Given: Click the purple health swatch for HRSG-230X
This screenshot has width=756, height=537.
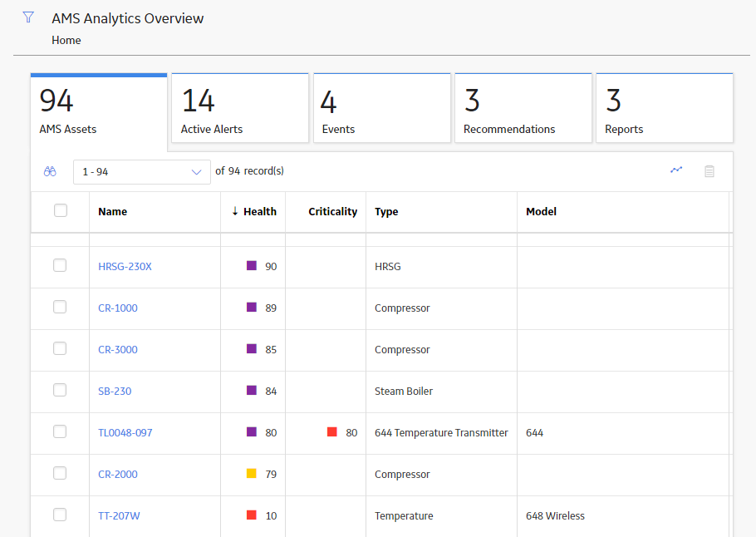Looking at the screenshot, I should click(252, 265).
